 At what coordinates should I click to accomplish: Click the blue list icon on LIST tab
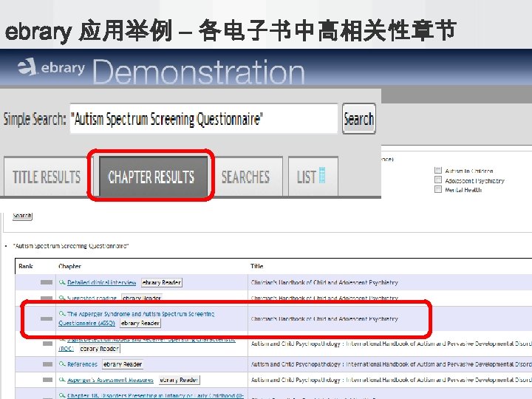click(322, 175)
